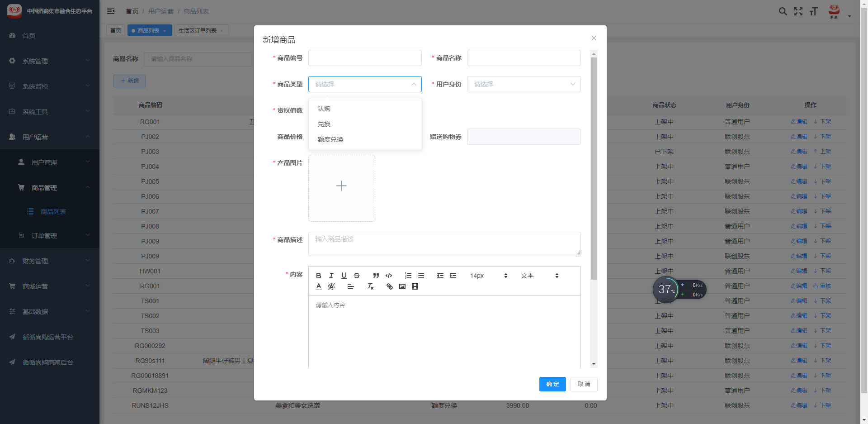The height and width of the screenshot is (424, 868).
Task: Open the text alignment option
Action: (350, 286)
